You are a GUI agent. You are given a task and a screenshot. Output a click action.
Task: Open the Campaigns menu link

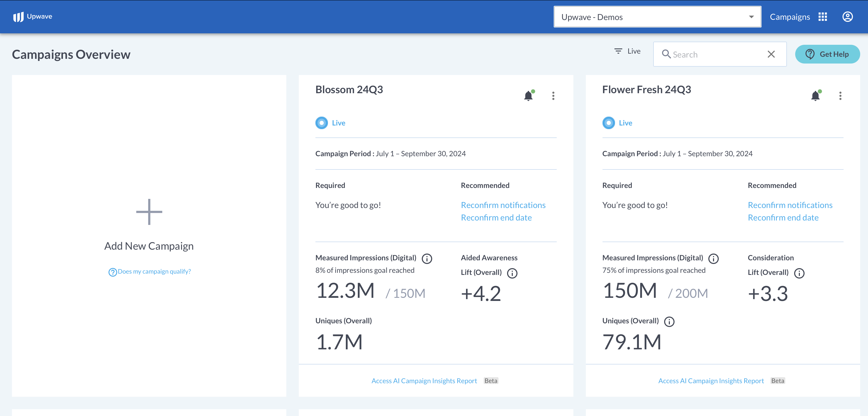[789, 17]
